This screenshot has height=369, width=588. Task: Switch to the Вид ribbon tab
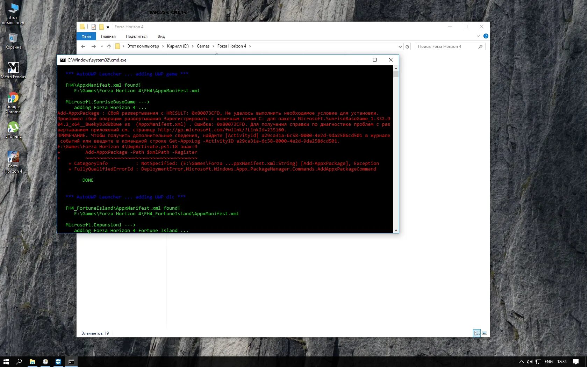tap(161, 36)
